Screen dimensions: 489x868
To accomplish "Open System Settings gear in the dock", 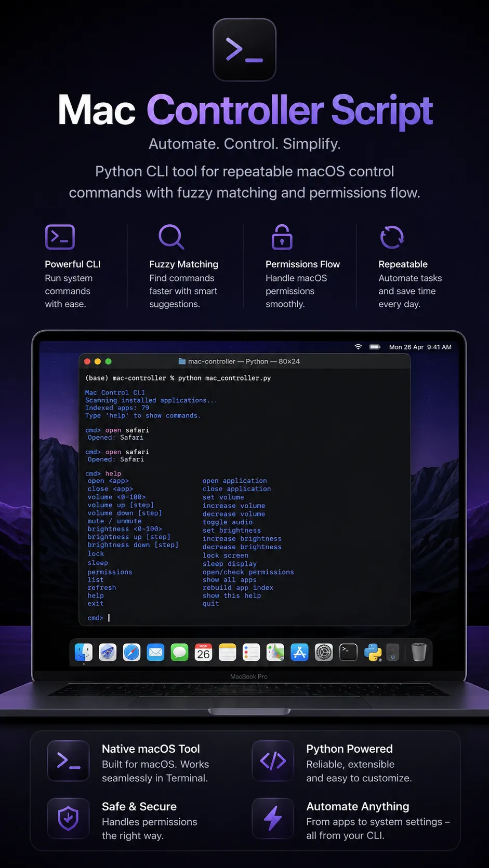I will 324,653.
